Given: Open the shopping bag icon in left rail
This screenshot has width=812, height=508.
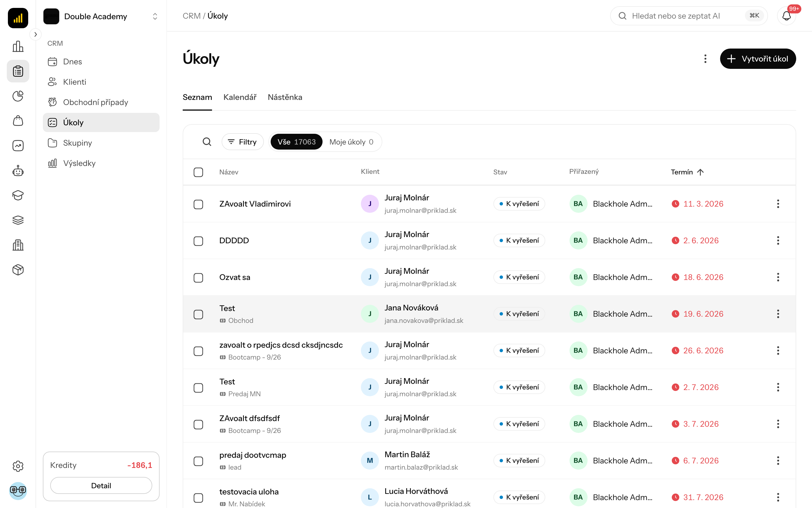Looking at the screenshot, I should click(x=18, y=121).
